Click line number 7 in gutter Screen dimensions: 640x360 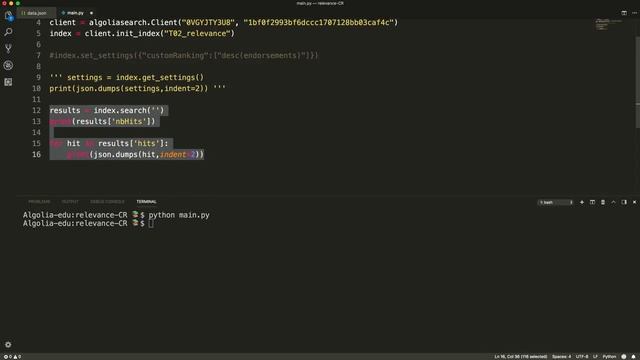38,55
